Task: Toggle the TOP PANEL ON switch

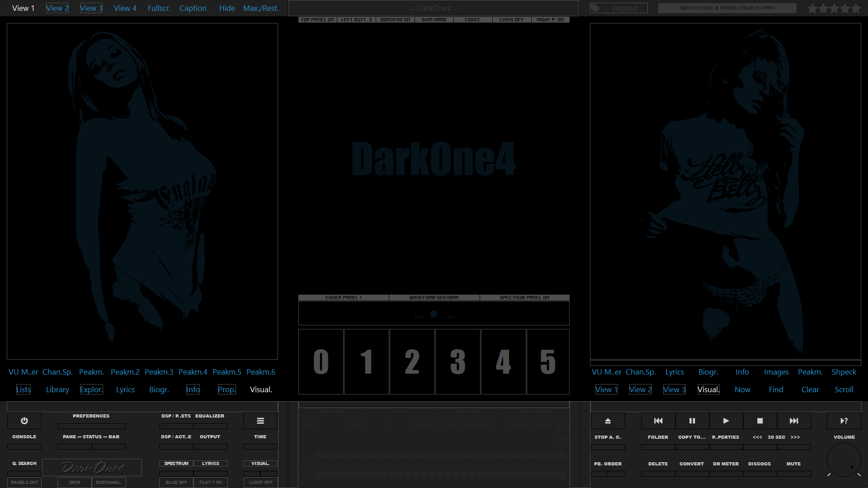Action: (x=317, y=20)
